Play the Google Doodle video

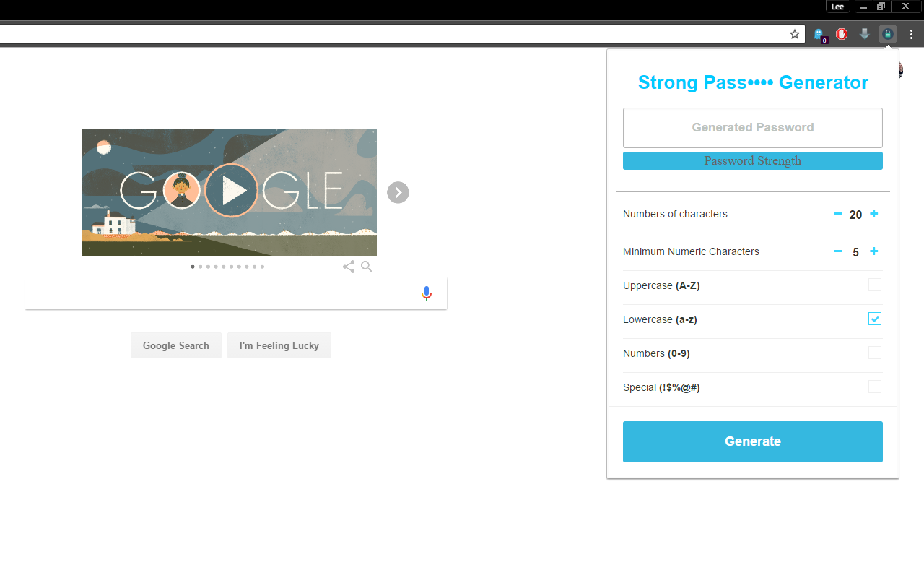tap(231, 191)
